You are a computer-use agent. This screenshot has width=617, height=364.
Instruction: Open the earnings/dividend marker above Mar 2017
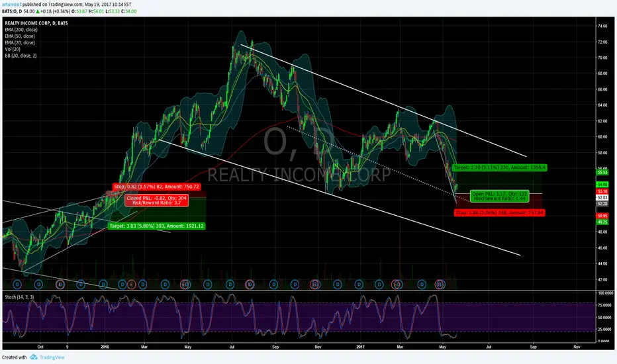pyautogui.click(x=397, y=284)
